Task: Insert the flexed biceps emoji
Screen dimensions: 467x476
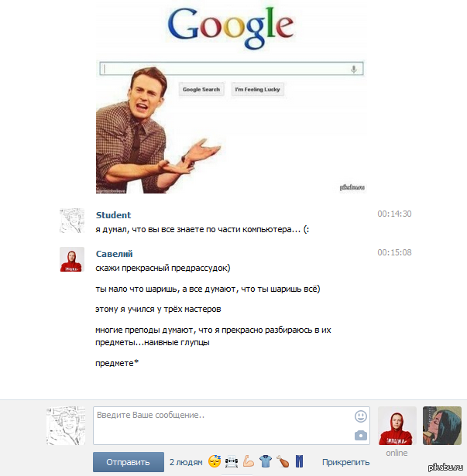Action: (249, 461)
